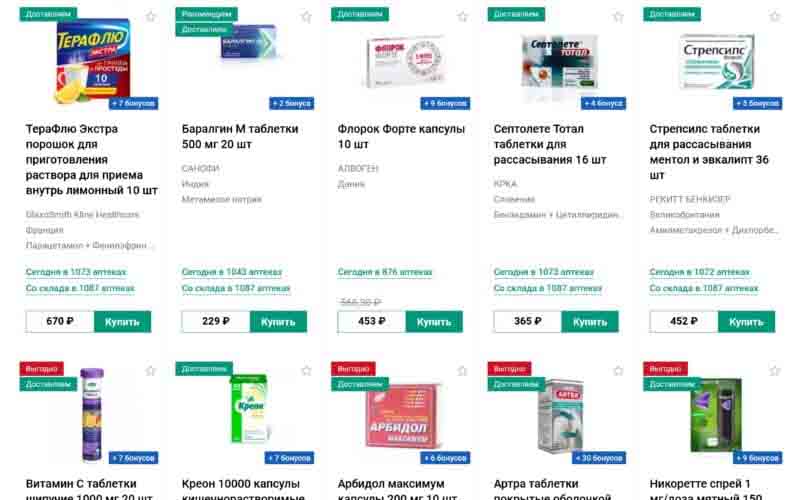Open Стрепсилс таблетки product title
The height and width of the screenshot is (500, 800).
[x=709, y=152]
